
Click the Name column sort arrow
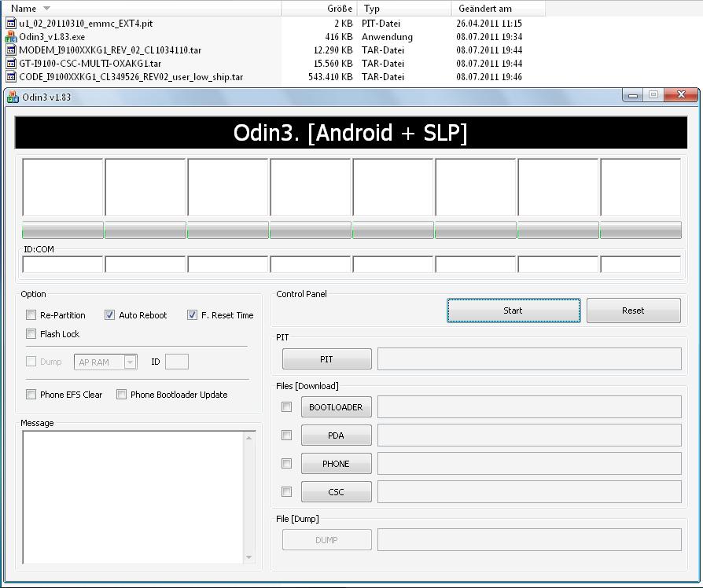tap(46, 9)
